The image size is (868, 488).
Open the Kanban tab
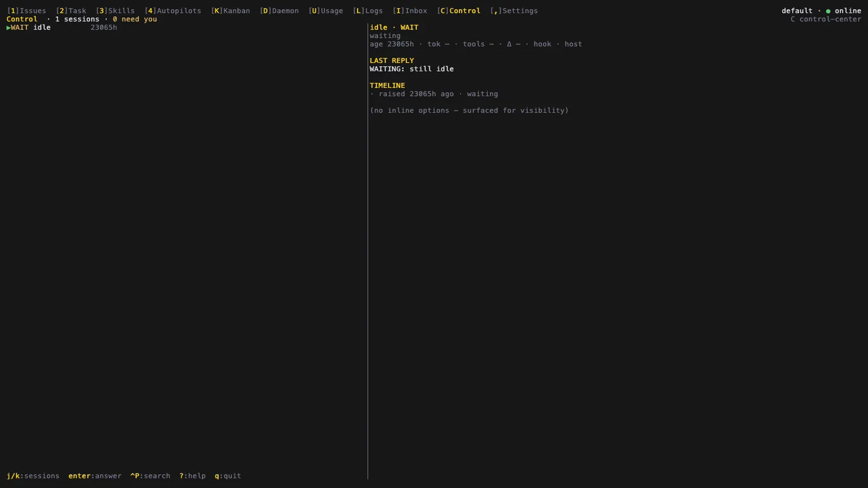231,11
